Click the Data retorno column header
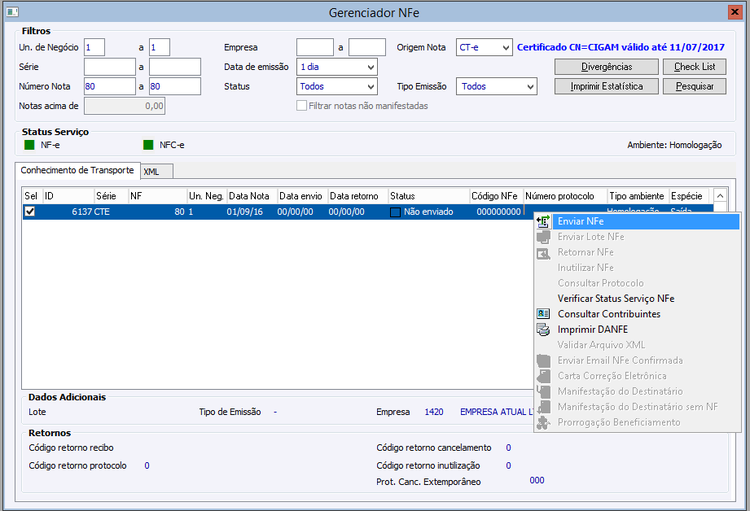 (x=358, y=196)
